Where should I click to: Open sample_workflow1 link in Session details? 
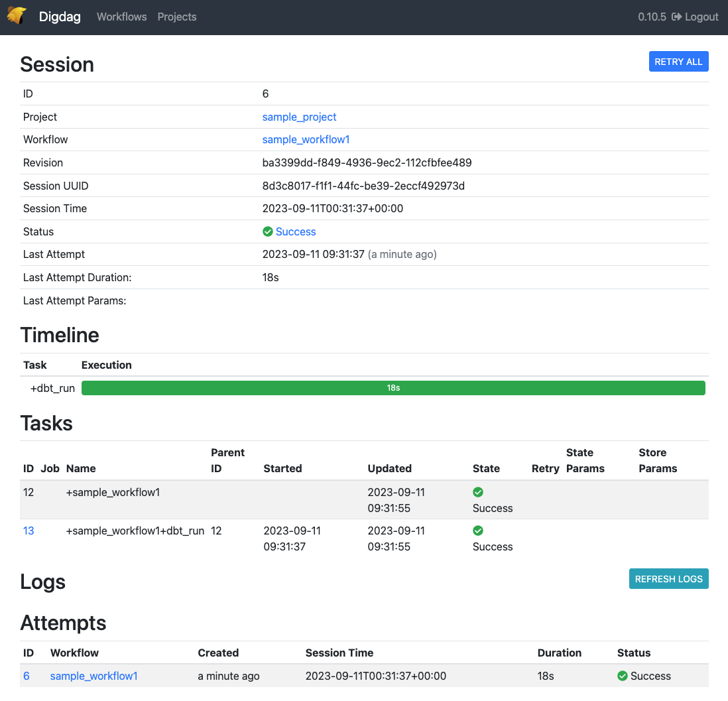click(x=306, y=139)
